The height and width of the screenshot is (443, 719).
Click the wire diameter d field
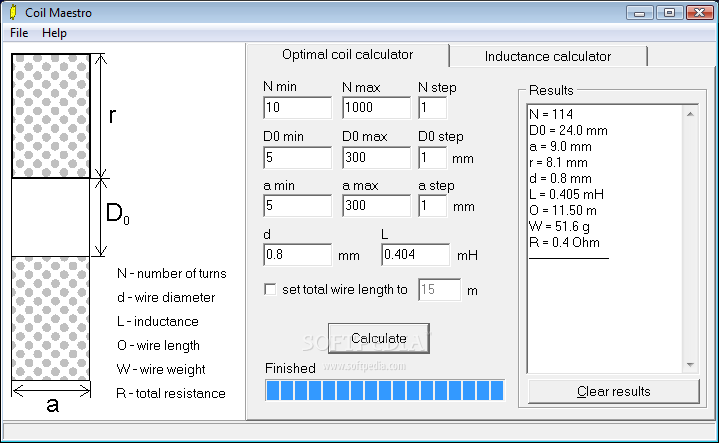298,255
